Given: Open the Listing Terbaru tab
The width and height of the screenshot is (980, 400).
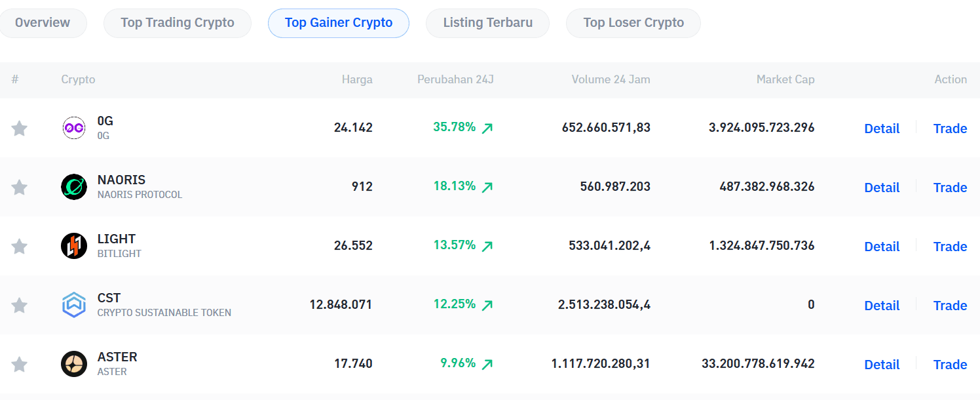Looking at the screenshot, I should point(487,22).
